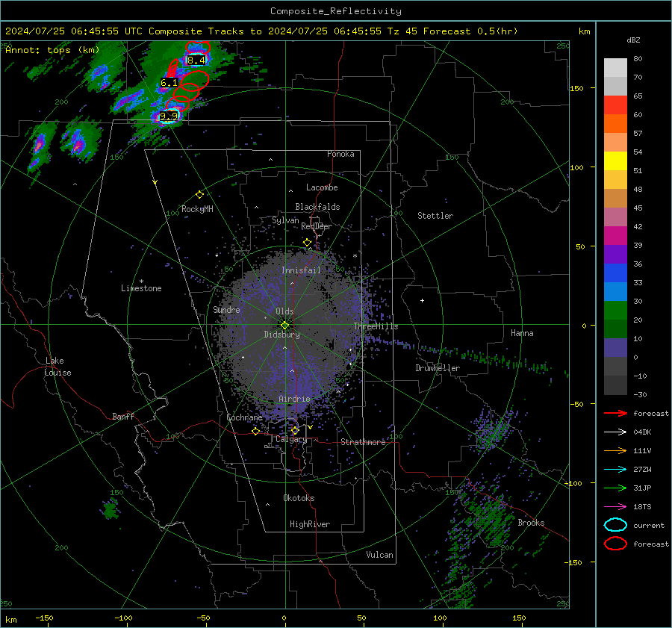The height and width of the screenshot is (628, 672).
Task: Click the Airdrie city label
Action: [294, 399]
